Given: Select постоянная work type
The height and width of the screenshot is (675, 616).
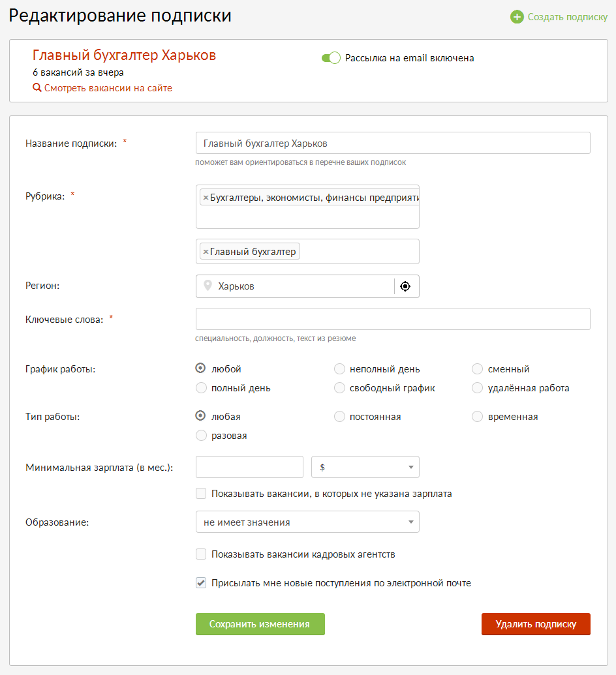Looking at the screenshot, I should [x=339, y=416].
